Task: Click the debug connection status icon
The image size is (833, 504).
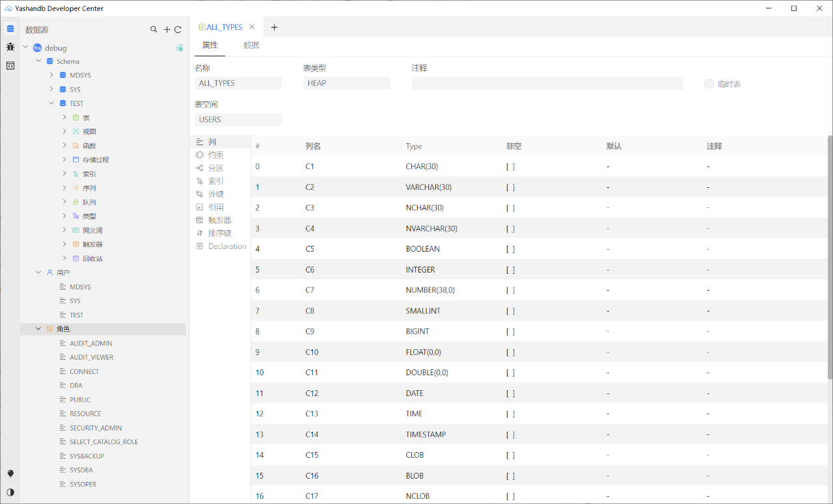Action: [x=179, y=47]
